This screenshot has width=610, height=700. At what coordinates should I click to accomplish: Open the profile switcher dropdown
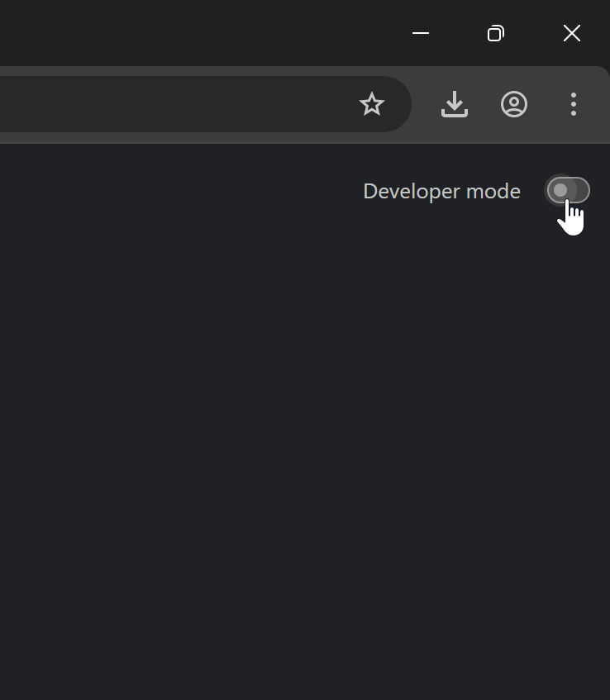pos(514,104)
